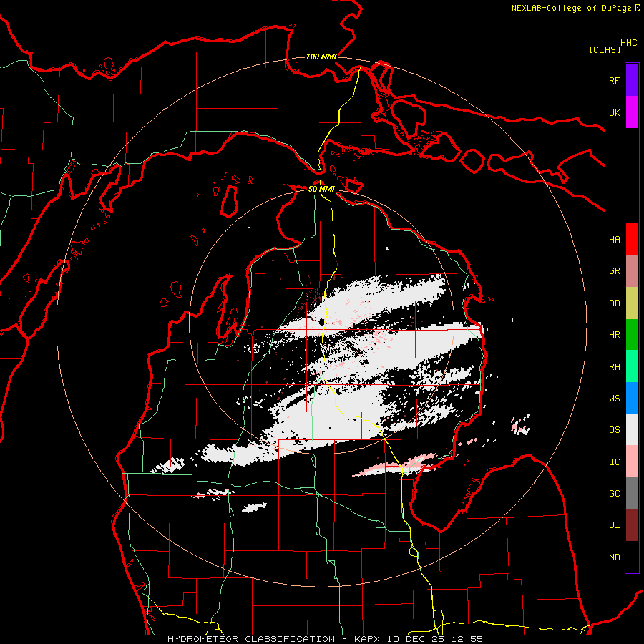
Task: Select the WS blue legend swatch
Action: 632,398
